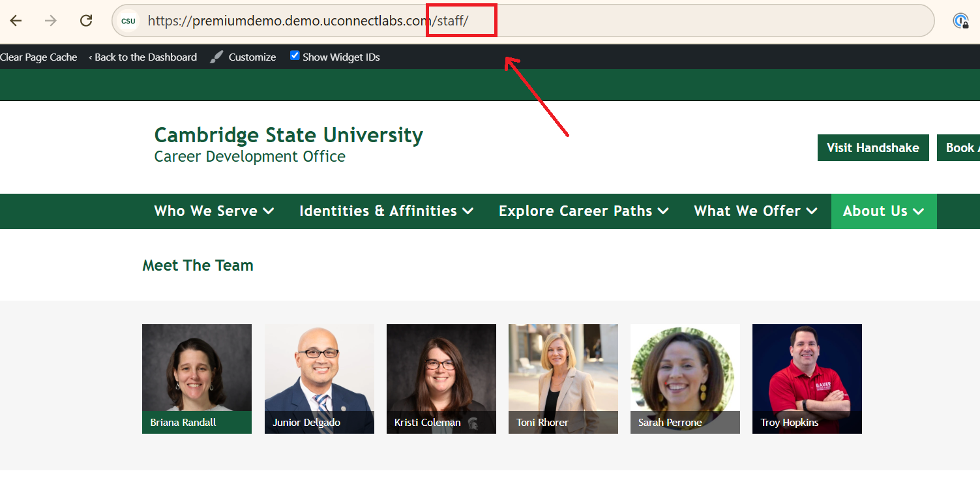The height and width of the screenshot is (482, 980).
Task: Expand the Who We Serve menu
Action: (213, 211)
